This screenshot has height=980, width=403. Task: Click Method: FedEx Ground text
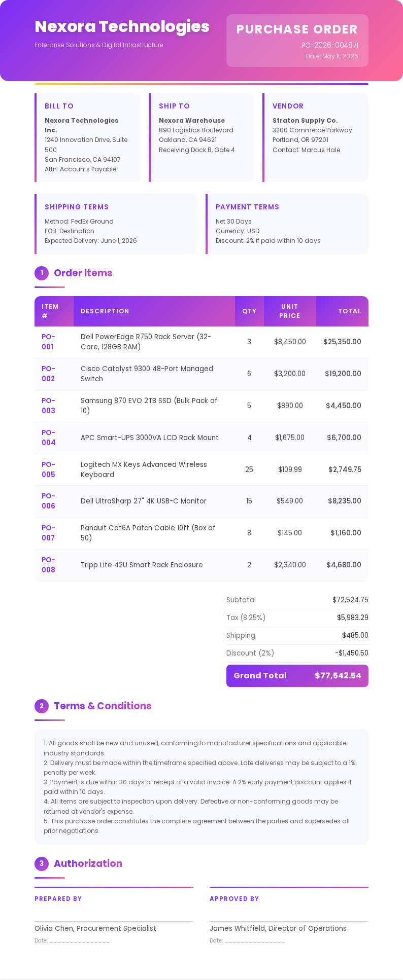pyautogui.click(x=79, y=222)
